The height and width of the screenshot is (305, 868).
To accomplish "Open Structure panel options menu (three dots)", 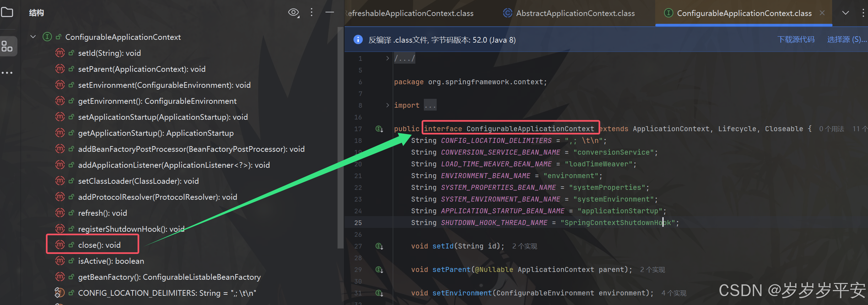I will 312,12.
